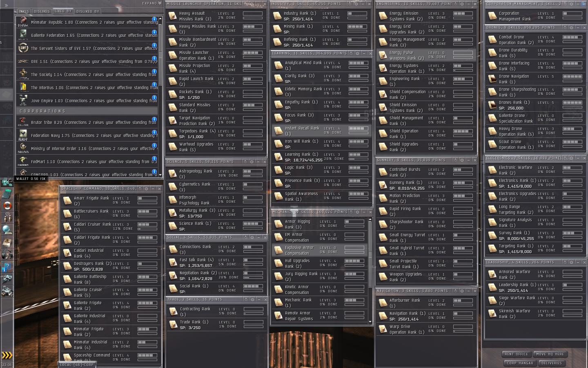Click star options icon on Engineering window

point(455,4)
